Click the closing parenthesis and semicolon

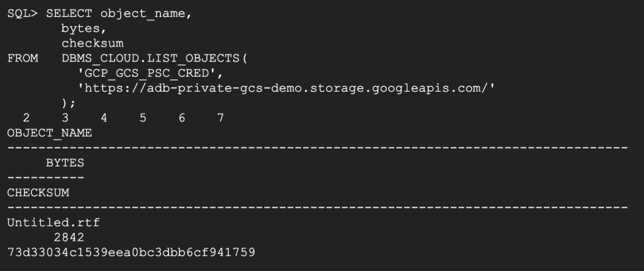click(69, 102)
